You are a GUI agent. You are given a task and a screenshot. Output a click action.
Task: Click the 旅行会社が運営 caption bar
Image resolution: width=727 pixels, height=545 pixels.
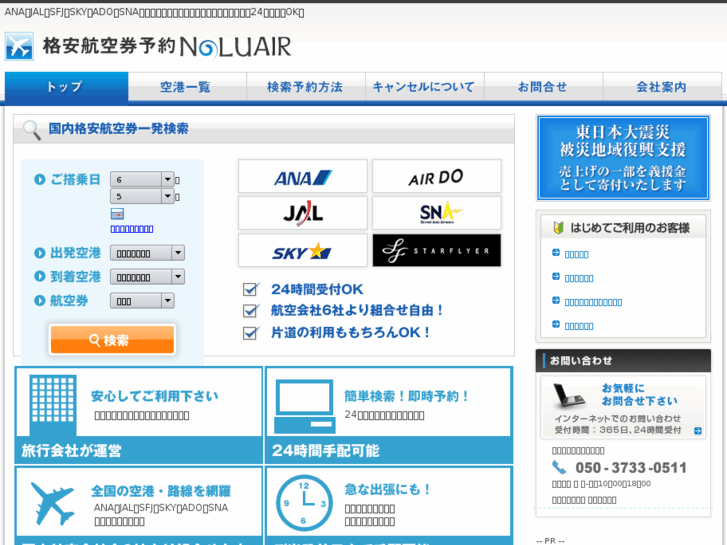[x=139, y=450]
